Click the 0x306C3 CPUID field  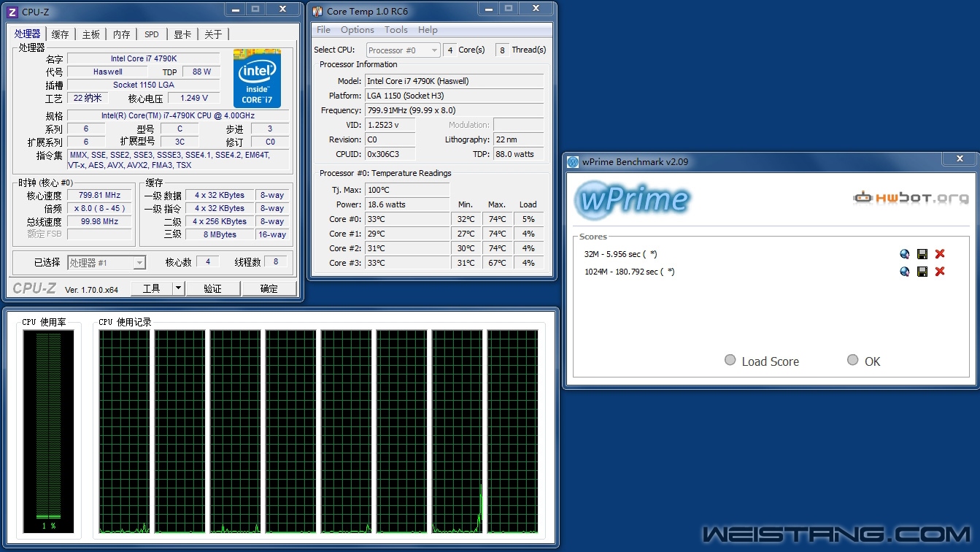(390, 154)
